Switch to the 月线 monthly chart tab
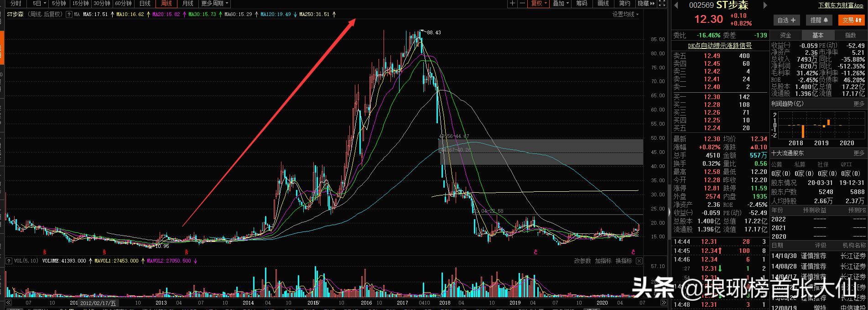This screenshot has height=310, width=868. coord(188,4)
